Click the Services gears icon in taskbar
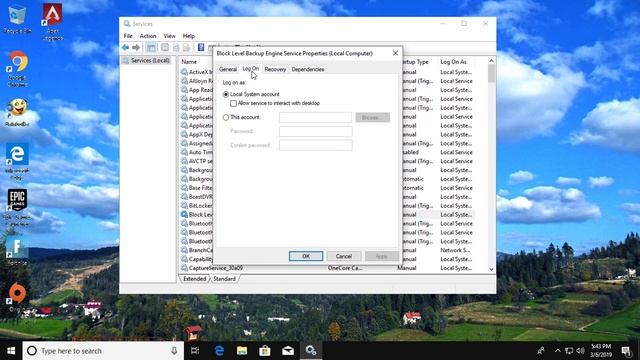640x360 pixels. point(311,351)
